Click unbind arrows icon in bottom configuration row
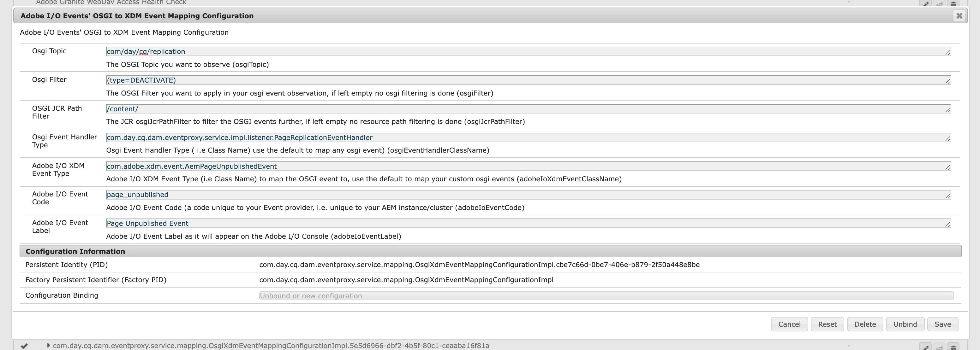 939,347
